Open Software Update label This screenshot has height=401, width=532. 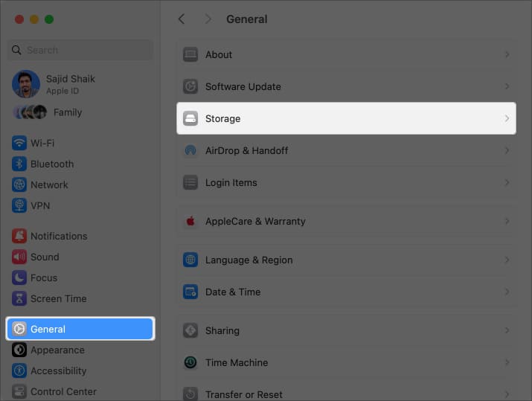click(x=243, y=86)
